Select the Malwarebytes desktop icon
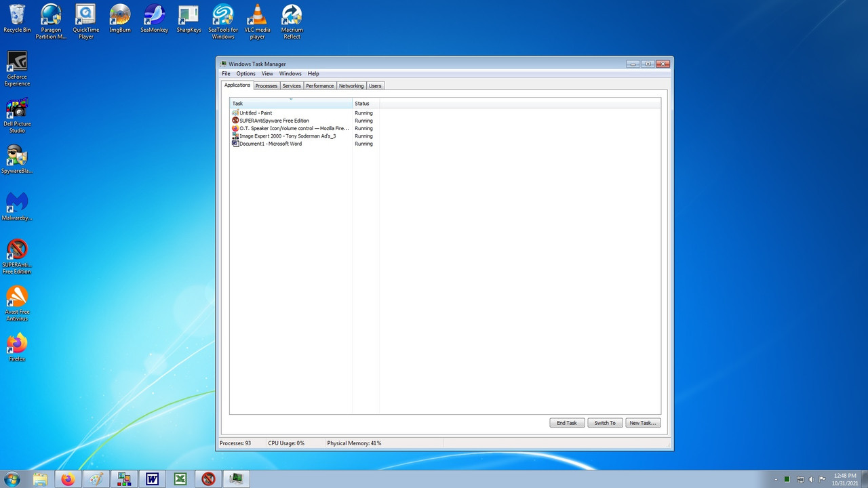 [17, 206]
